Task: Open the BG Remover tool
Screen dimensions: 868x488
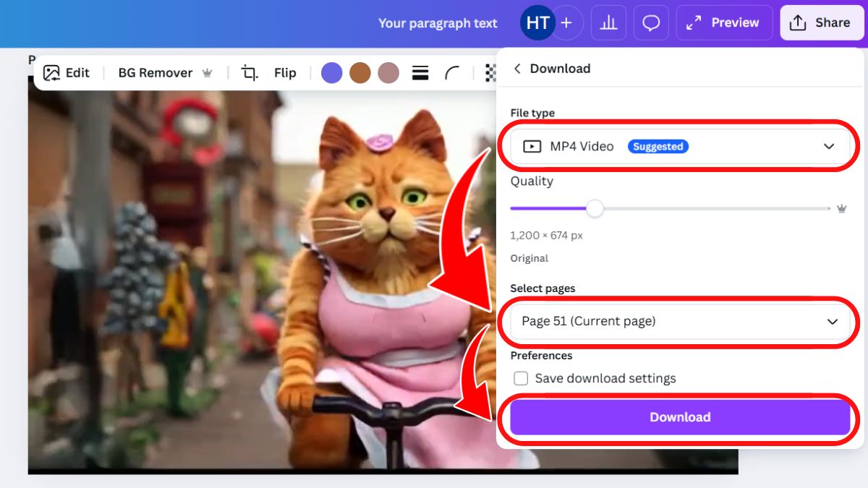Action: pos(165,73)
